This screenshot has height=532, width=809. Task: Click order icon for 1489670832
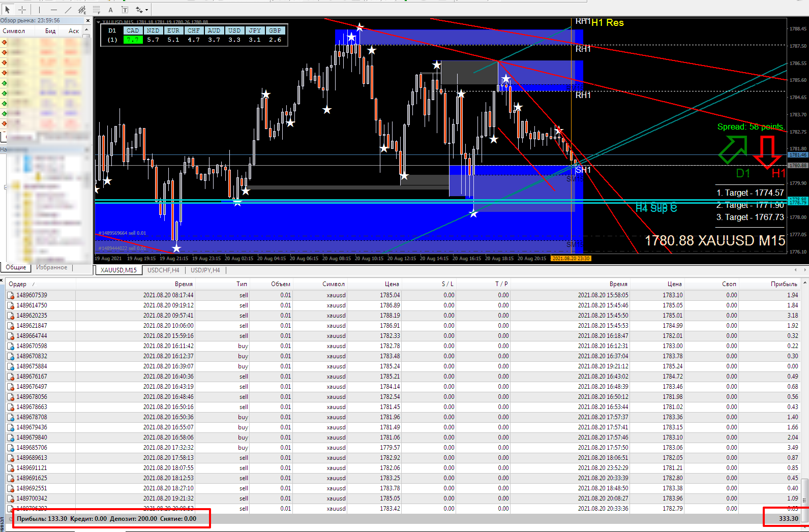pyautogui.click(x=11, y=356)
